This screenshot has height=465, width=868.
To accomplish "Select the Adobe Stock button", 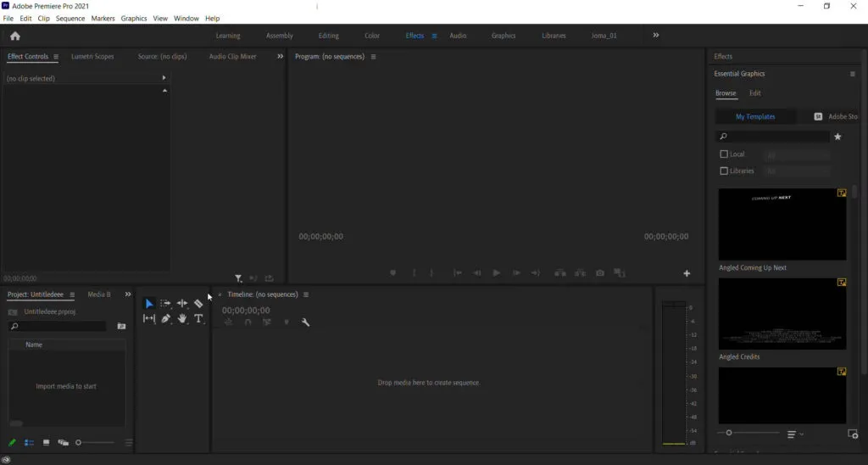I will [x=836, y=116].
